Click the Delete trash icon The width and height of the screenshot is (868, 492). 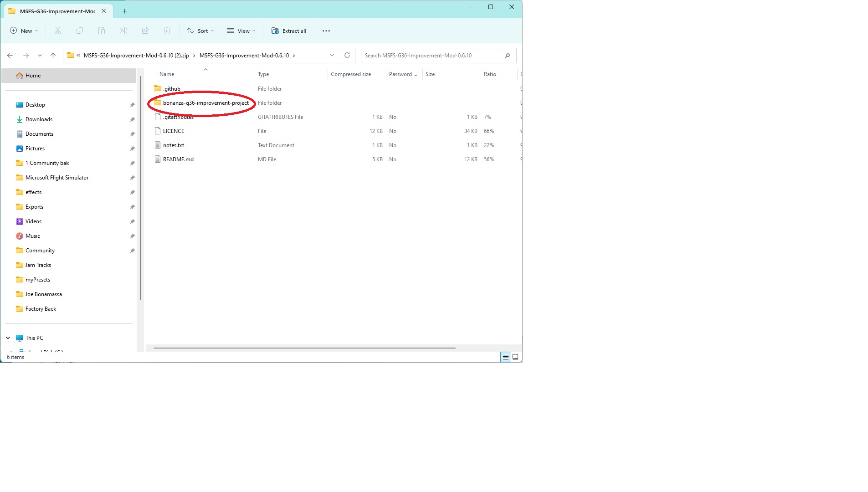[167, 31]
